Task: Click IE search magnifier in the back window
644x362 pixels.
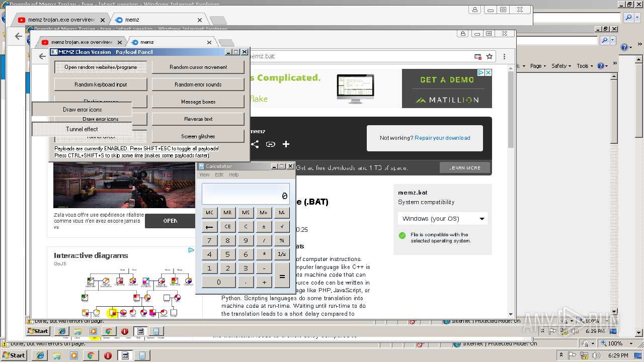Action: [629, 17]
